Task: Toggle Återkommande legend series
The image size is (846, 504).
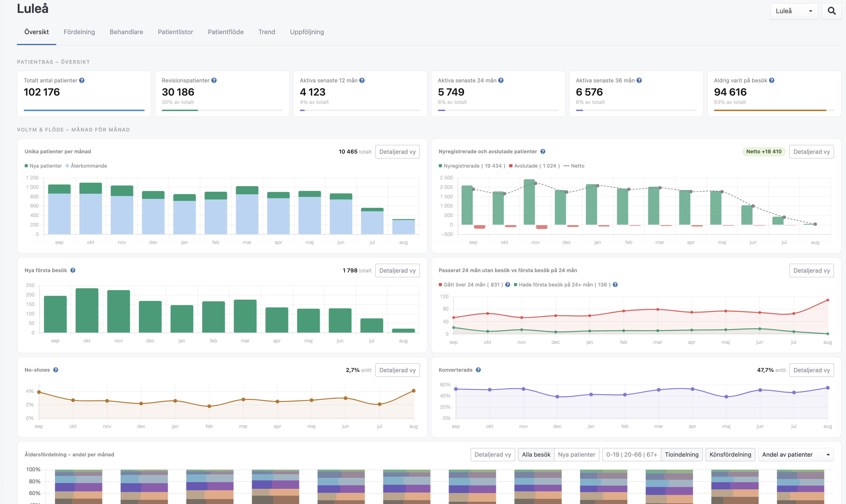Action: pyautogui.click(x=86, y=166)
